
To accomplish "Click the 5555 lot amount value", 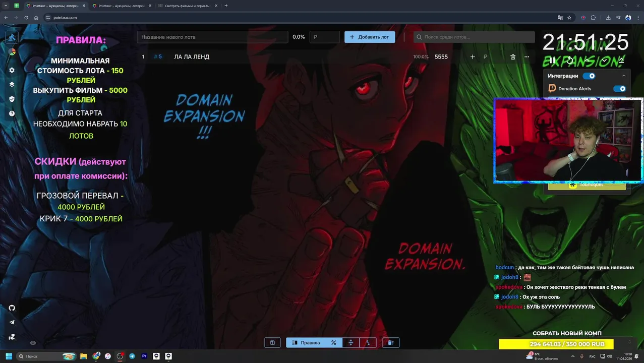I will 441,57.
